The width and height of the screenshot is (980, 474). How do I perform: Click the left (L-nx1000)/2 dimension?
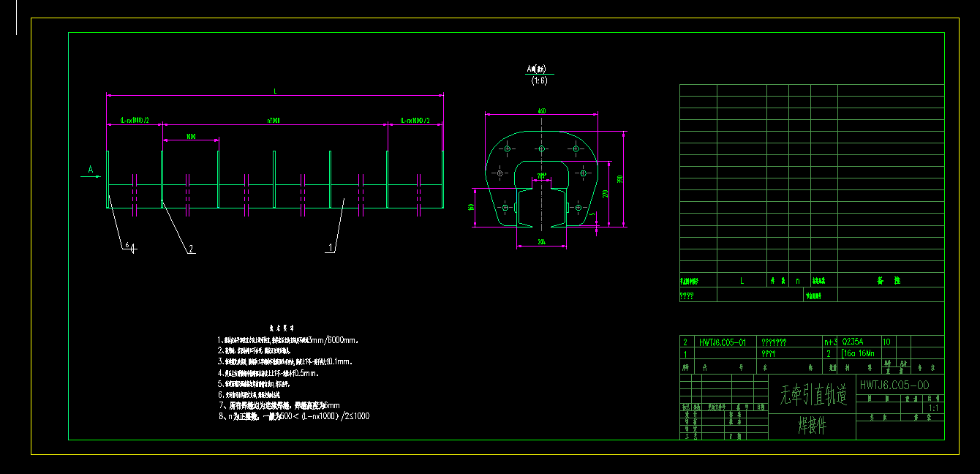[135, 120]
